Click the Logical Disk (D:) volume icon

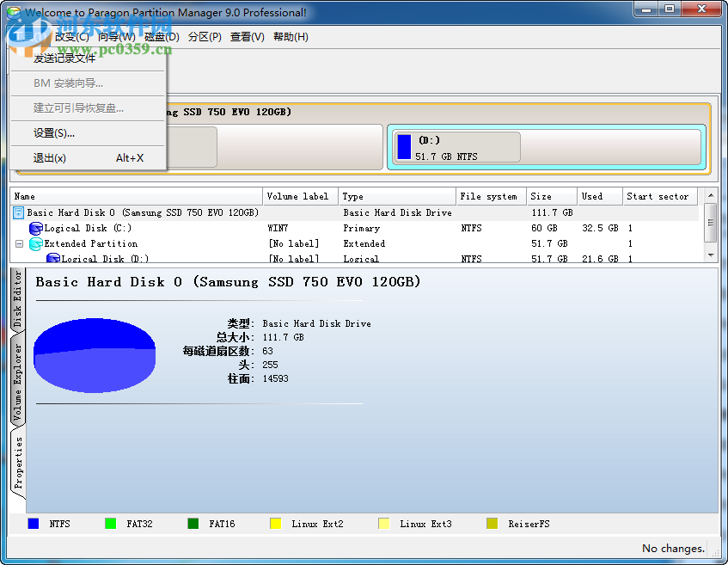(53, 258)
